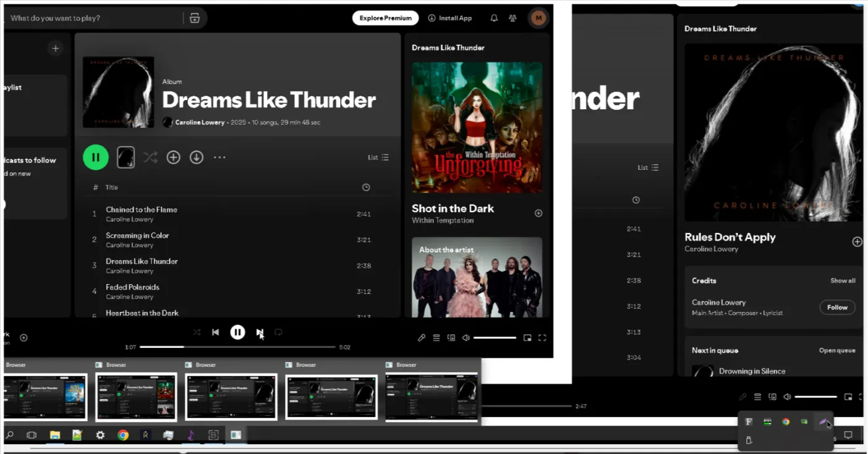
Task: Click Drowning in Silence in Next in queue
Action: tap(752, 371)
